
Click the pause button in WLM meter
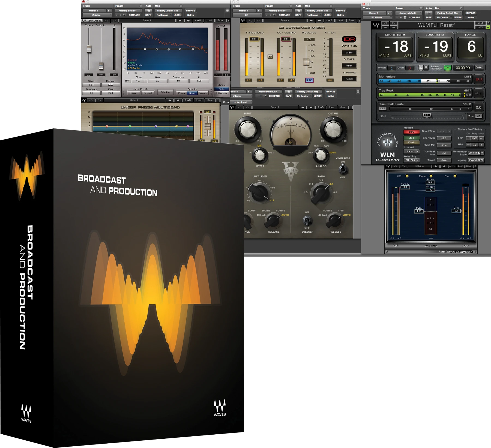click(426, 67)
